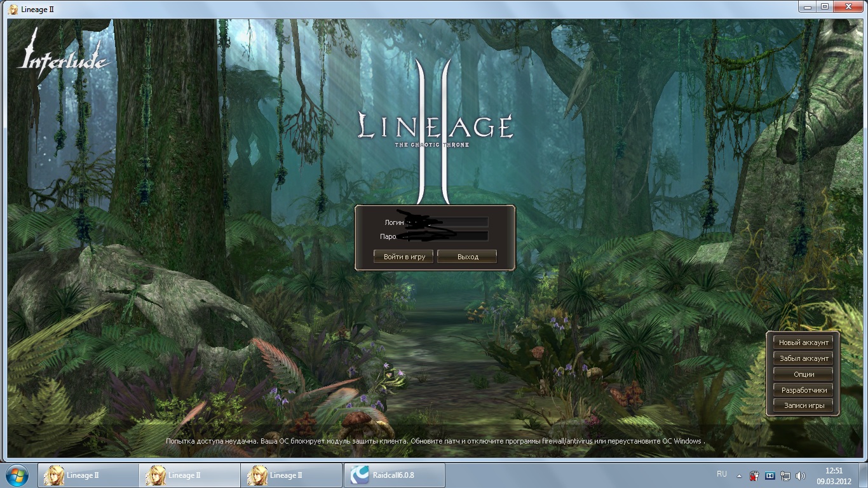Open Raidcall6.0.8 from the taskbar

point(394,475)
